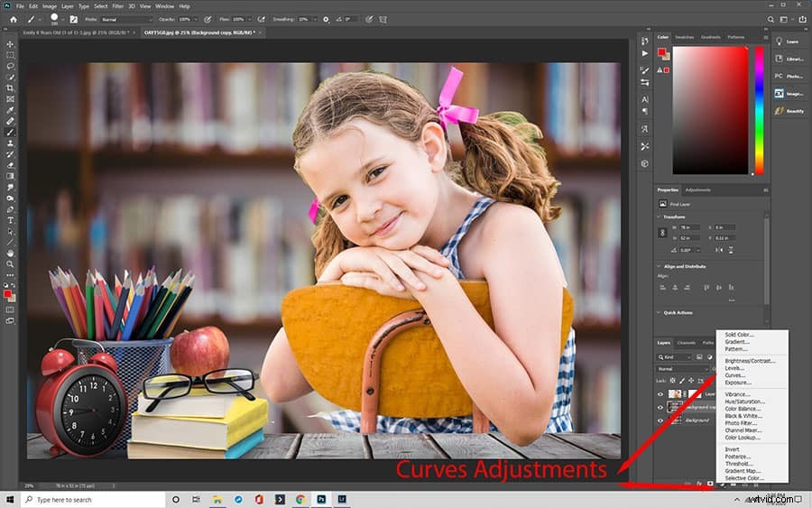This screenshot has width=812, height=508.
Task: Open the Character panel icon
Action: (x=645, y=99)
